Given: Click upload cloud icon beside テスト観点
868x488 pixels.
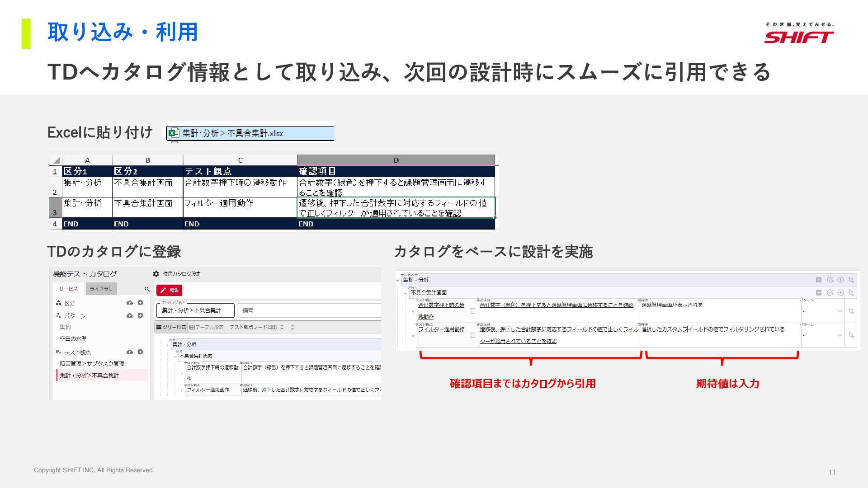Looking at the screenshot, I should pos(130,352).
